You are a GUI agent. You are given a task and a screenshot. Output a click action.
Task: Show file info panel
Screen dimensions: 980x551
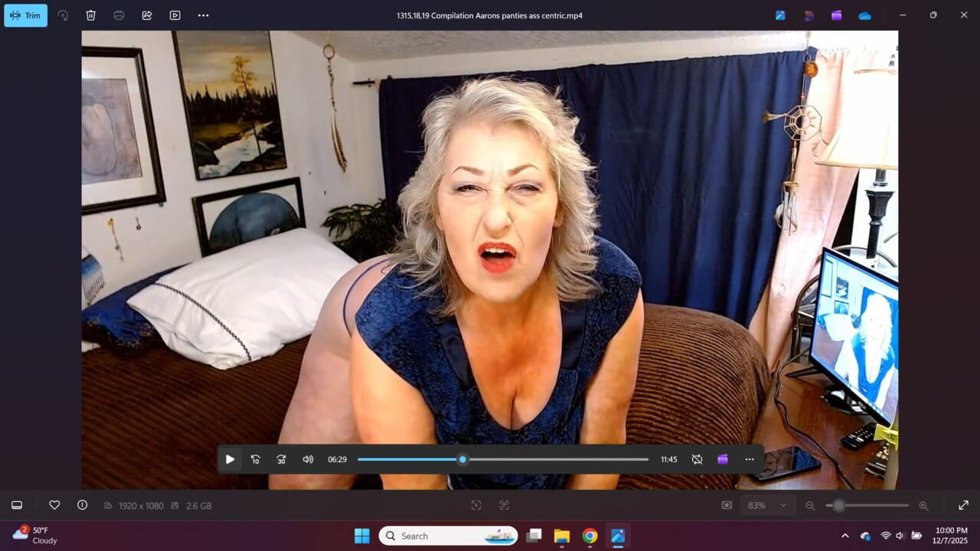(82, 505)
